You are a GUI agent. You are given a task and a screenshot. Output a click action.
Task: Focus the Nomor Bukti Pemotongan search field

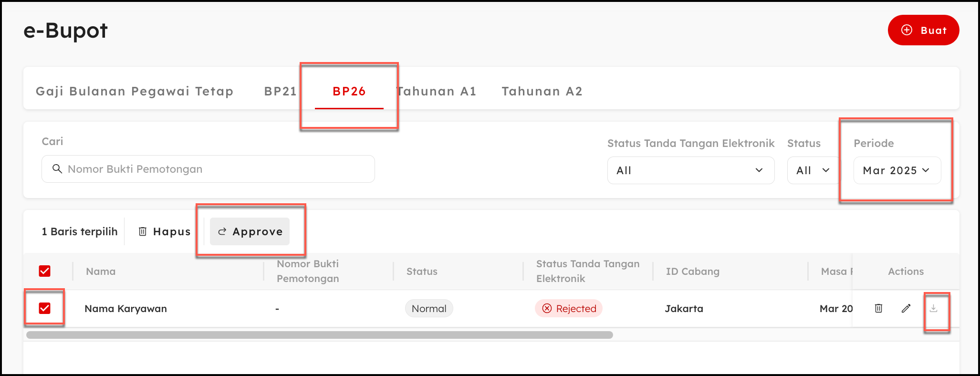(x=215, y=169)
